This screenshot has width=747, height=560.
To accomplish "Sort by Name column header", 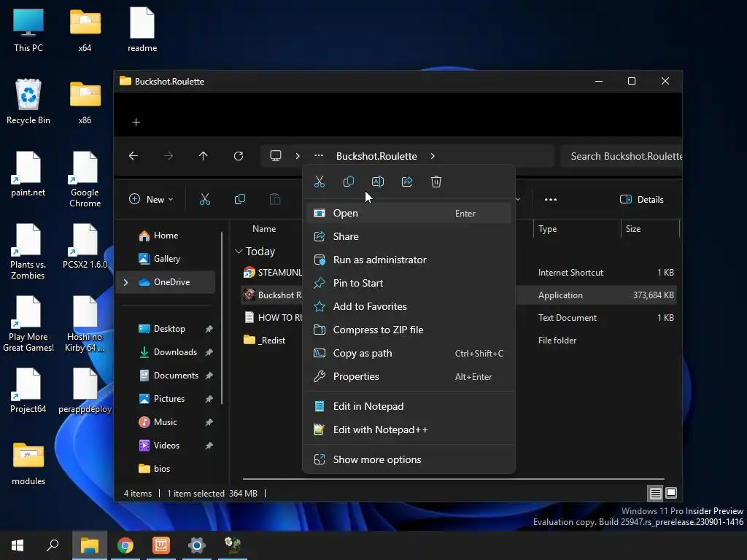I will coord(264,229).
